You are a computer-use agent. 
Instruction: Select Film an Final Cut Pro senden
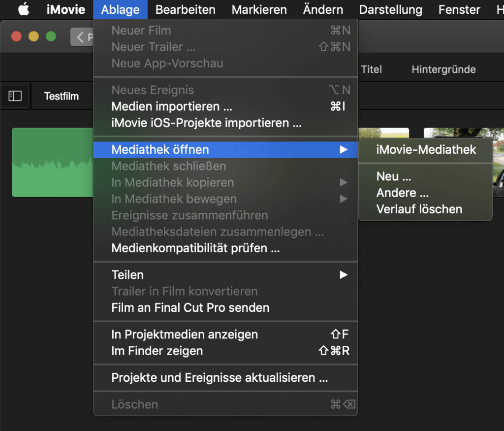click(x=190, y=307)
